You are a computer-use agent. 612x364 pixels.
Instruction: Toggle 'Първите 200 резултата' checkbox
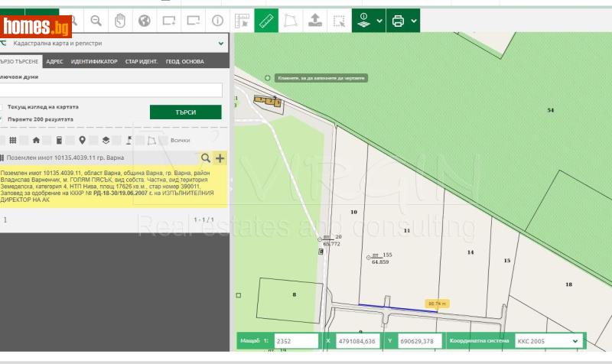[x=2, y=119]
